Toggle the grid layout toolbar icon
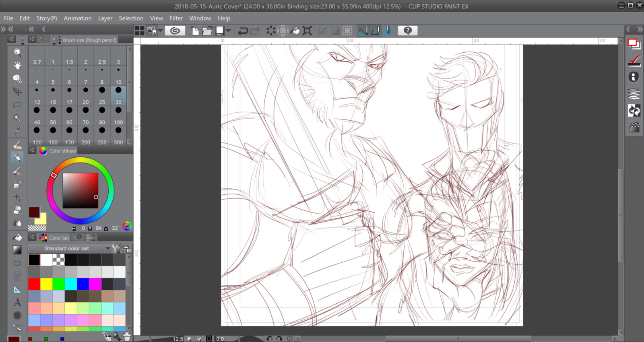 click(x=140, y=31)
